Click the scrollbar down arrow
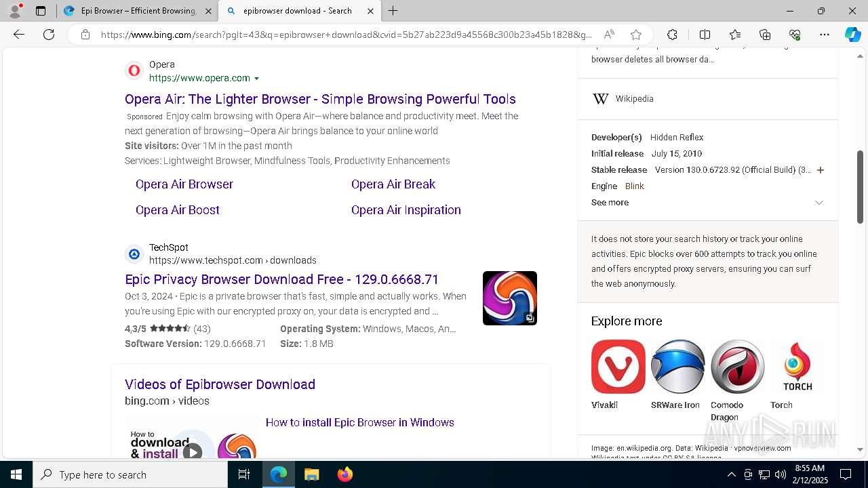Viewport: 868px width, 488px height. (x=860, y=449)
